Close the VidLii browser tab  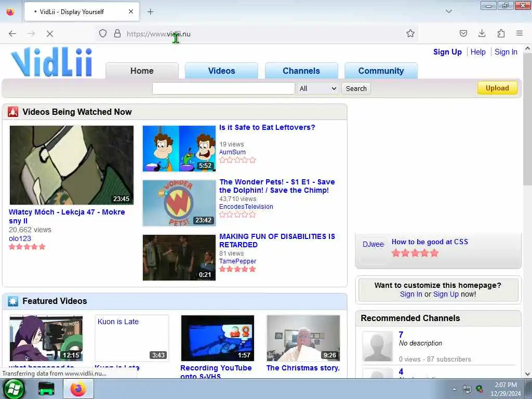(130, 12)
